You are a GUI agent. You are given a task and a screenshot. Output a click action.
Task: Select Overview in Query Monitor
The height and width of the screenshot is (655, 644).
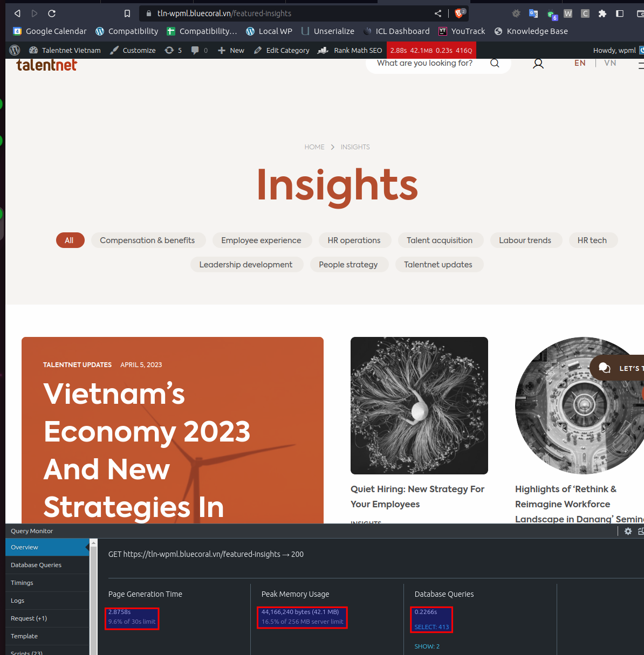coord(47,547)
